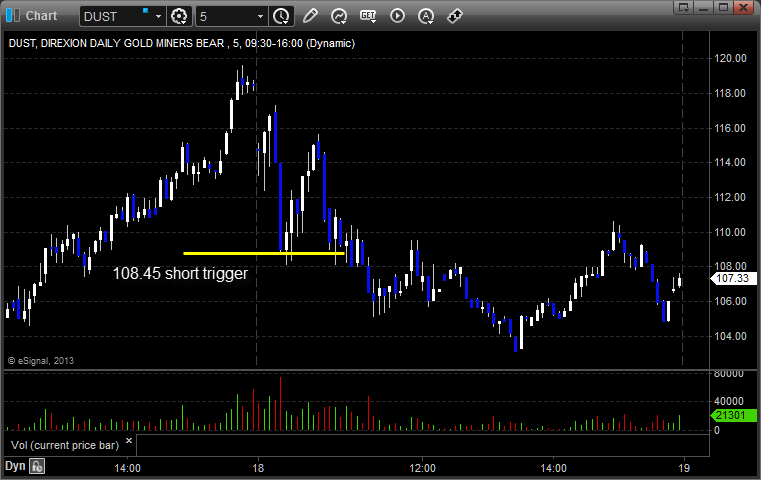Expand the DUST symbol dropdown arrow
The image size is (761, 480).
(x=158, y=17)
